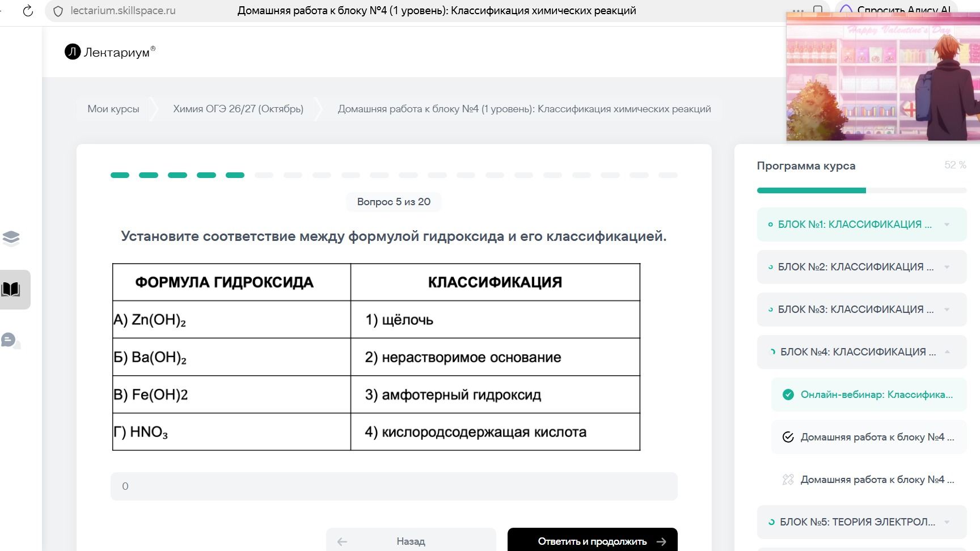Click the table cell Б) Ba(OH)₂

(x=231, y=357)
